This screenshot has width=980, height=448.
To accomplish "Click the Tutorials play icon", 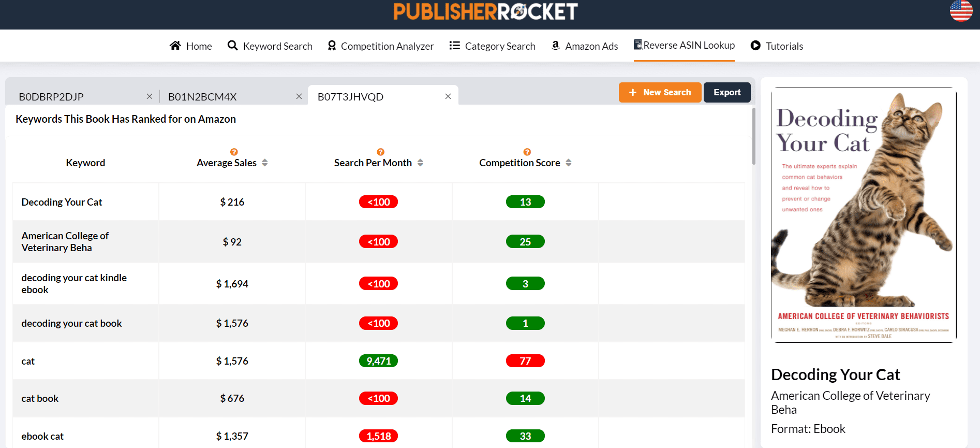I will click(755, 46).
